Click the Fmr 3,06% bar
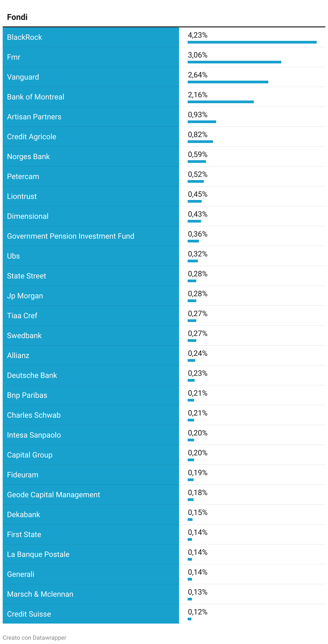The height and width of the screenshot is (644, 328). pos(234,62)
